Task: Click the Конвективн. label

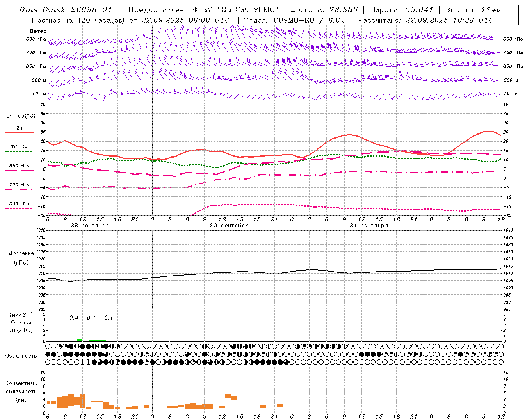Action: click(x=21, y=383)
